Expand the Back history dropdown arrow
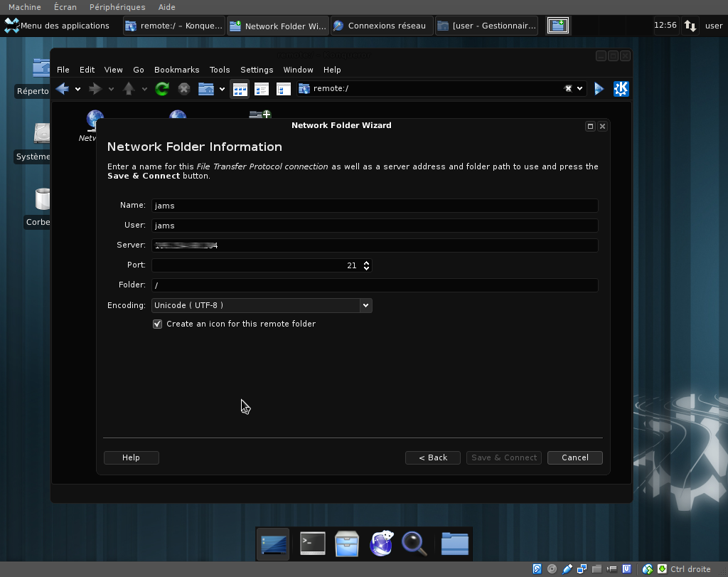Image resolution: width=728 pixels, height=577 pixels. click(77, 89)
